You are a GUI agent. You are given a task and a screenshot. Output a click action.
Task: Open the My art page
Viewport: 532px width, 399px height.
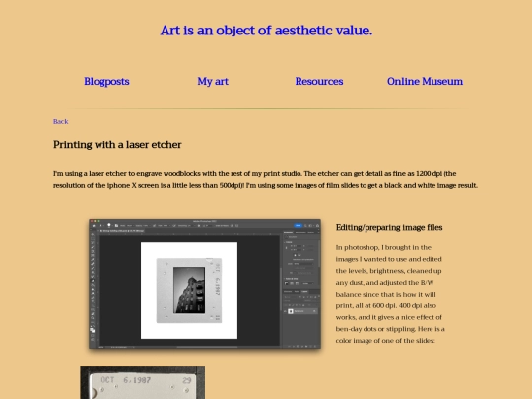pos(213,82)
